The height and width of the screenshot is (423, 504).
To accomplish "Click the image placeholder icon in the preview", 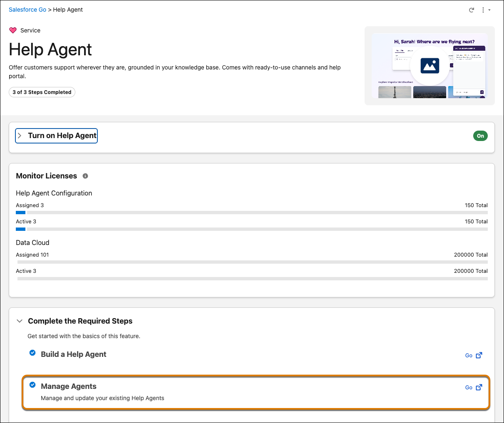I will [430, 66].
